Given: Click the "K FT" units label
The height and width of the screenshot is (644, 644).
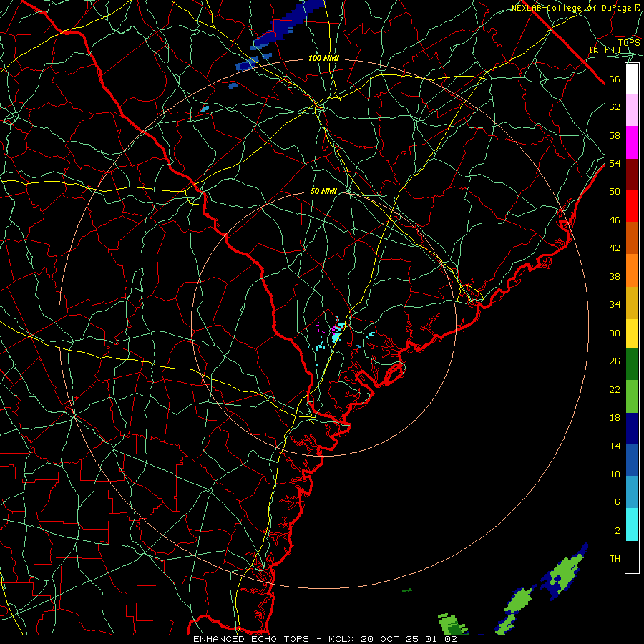Looking at the screenshot, I should (605, 50).
